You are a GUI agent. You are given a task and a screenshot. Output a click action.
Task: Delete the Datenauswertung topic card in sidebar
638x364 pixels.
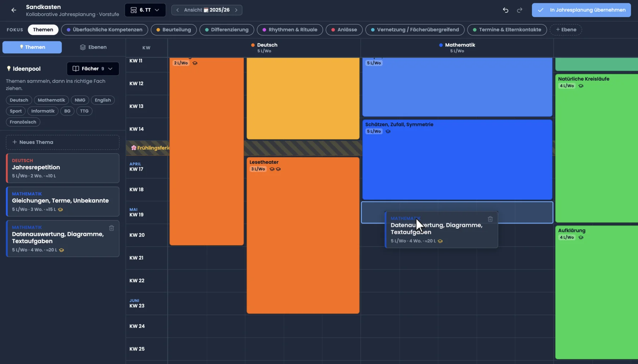[x=111, y=228]
